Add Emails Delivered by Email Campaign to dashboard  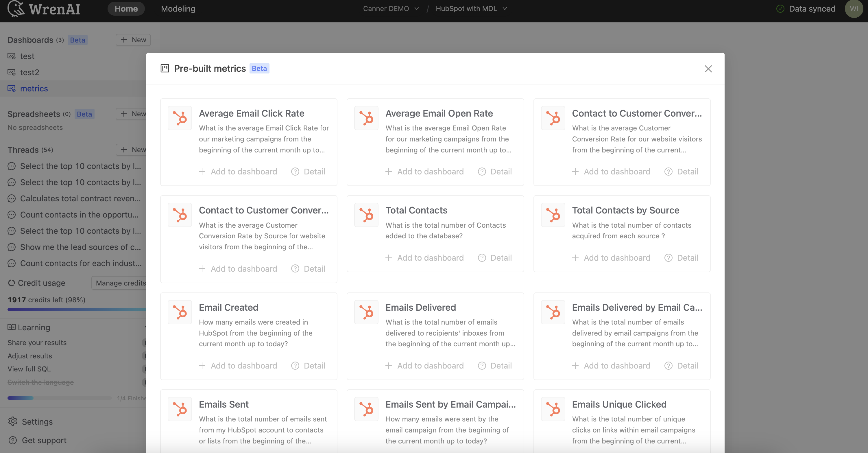611,366
